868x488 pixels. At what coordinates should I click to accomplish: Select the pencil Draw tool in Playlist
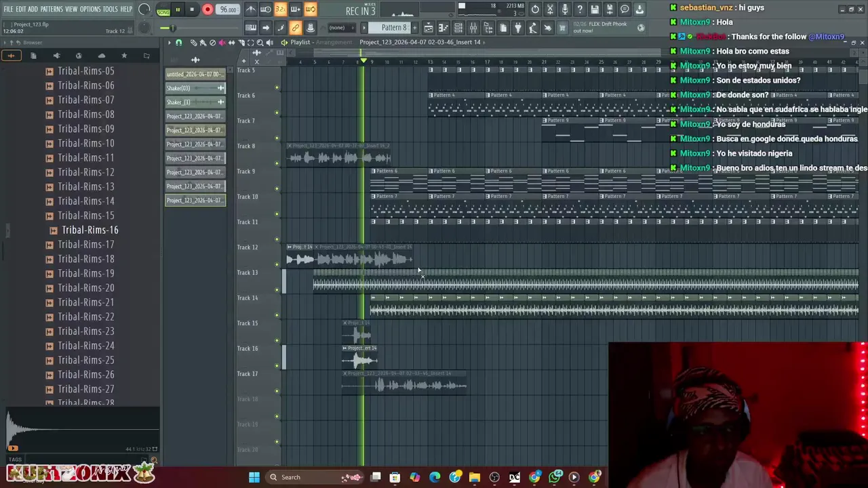tap(194, 43)
